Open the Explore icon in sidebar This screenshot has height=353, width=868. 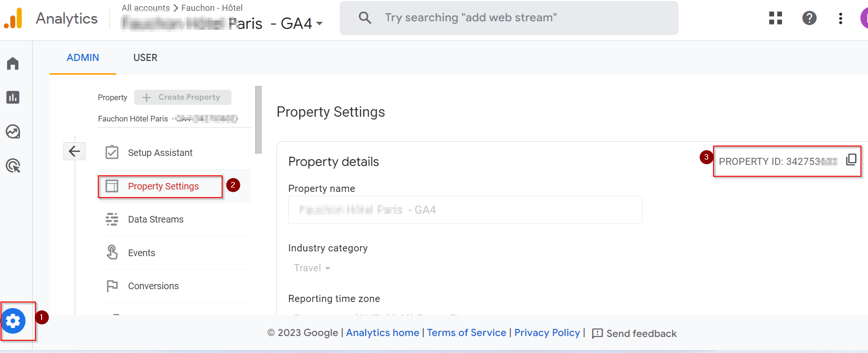(x=13, y=131)
